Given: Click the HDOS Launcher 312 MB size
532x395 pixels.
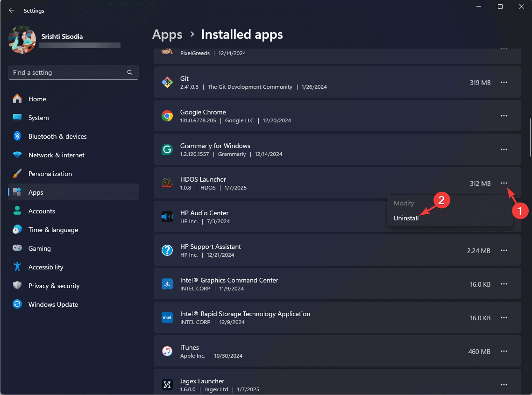Looking at the screenshot, I should tap(480, 183).
